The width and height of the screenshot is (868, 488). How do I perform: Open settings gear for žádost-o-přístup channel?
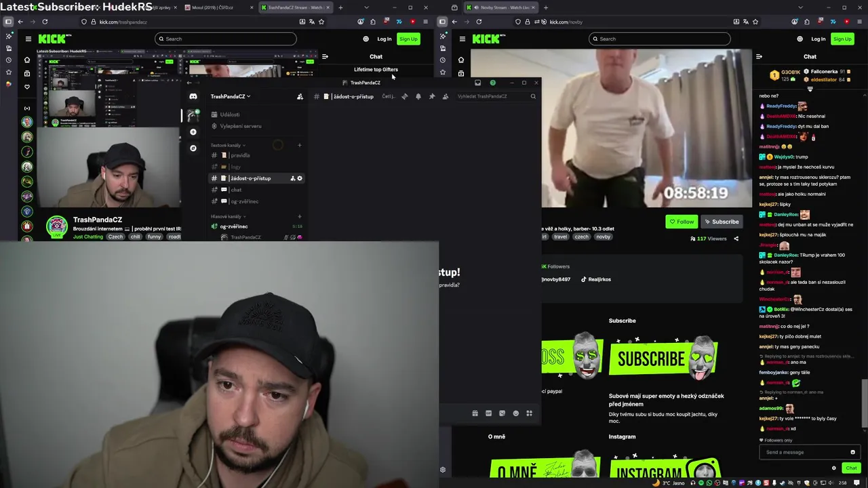click(300, 178)
